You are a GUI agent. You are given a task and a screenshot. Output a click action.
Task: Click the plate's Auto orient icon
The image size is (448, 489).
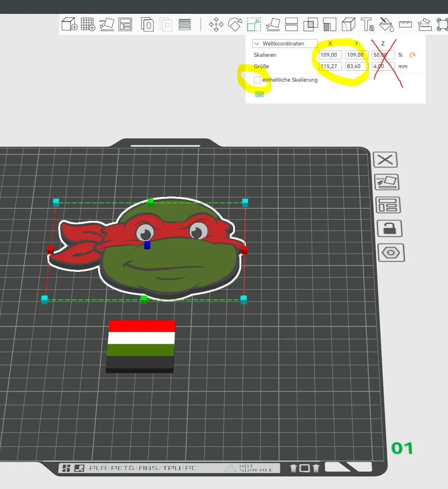pos(387,182)
